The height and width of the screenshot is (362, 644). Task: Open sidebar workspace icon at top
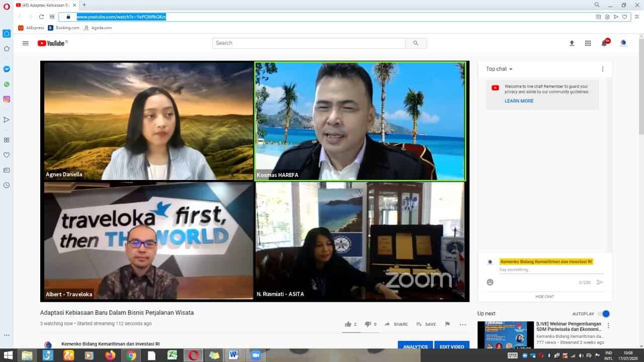[7, 34]
